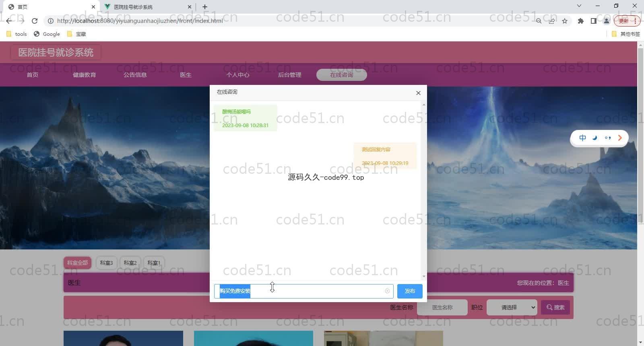The height and width of the screenshot is (346, 644).
Task: Open the 健康教育 navigation item
Action: coord(85,75)
